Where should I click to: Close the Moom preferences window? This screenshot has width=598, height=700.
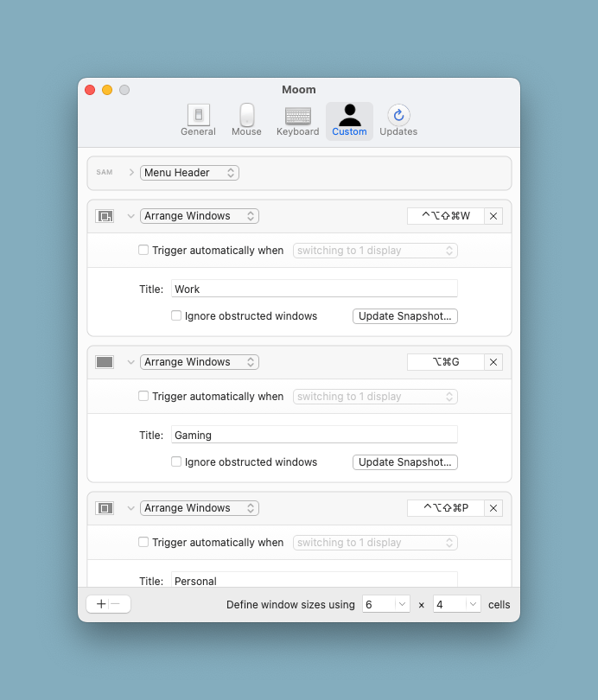coord(90,90)
